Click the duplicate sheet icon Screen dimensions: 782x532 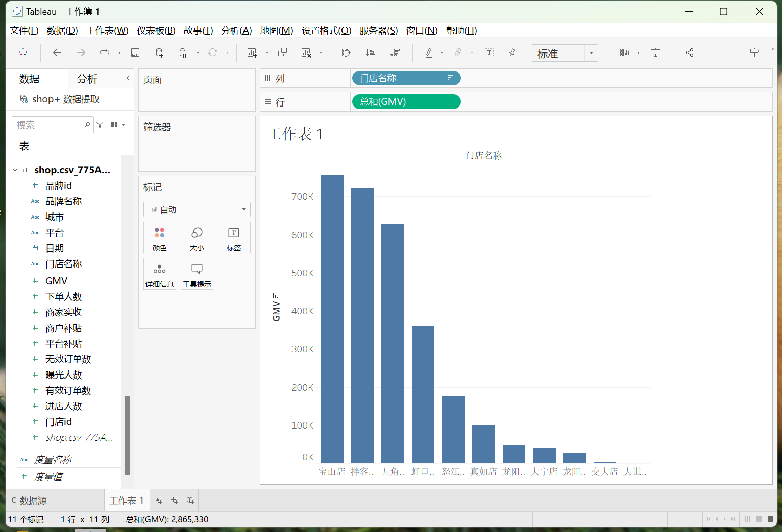tap(282, 52)
